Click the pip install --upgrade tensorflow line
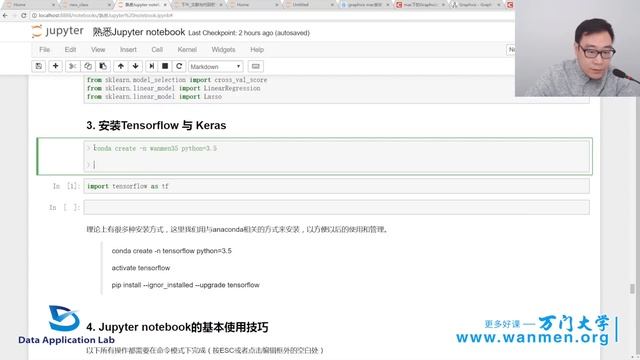Viewport: 640px width, 360px height. [186, 285]
